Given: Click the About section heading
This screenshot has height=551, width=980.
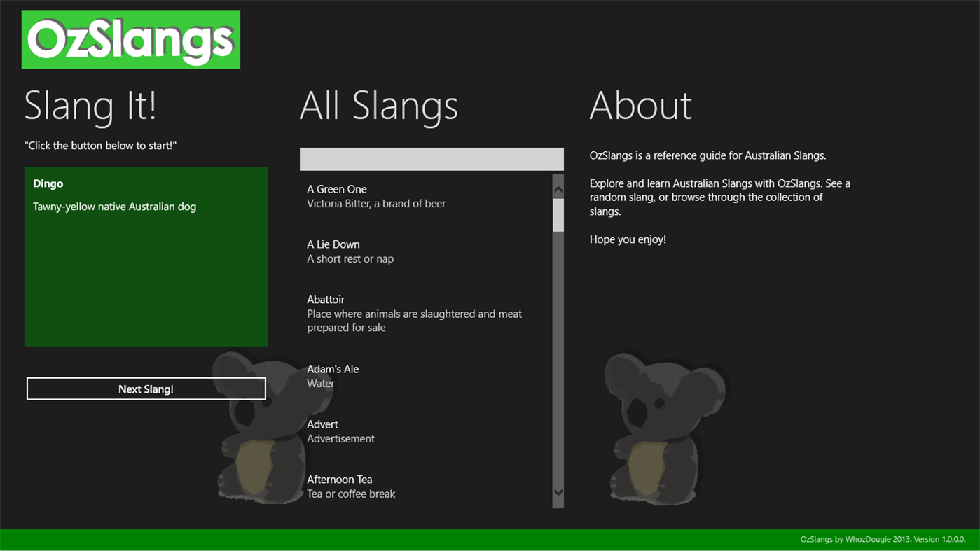Looking at the screenshot, I should [640, 106].
